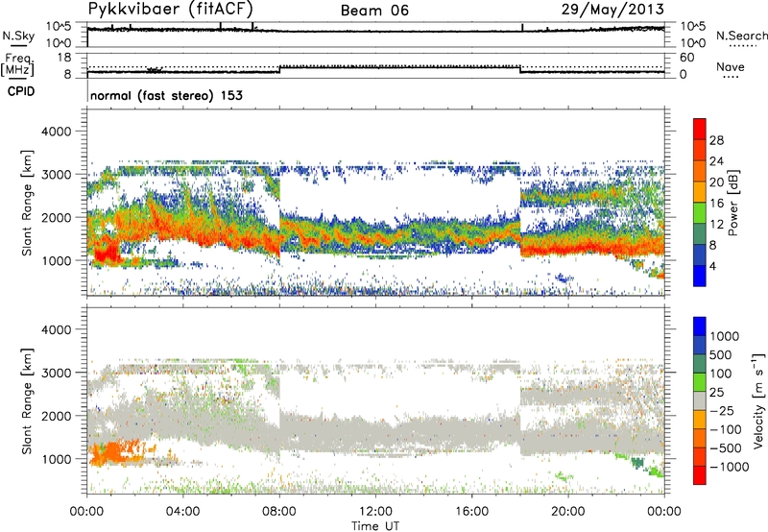Click the '12:00' time tick label
This screenshot has width=768, height=532.
(x=375, y=512)
